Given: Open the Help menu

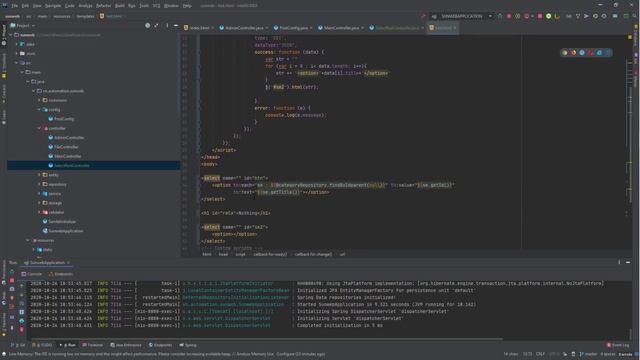Looking at the screenshot, I should point(187,6).
